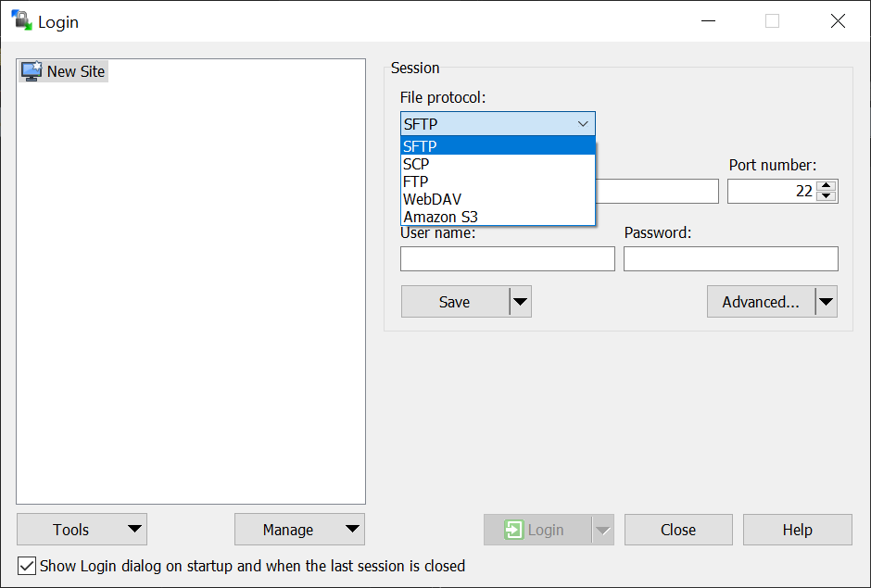Toggle Show Login dialog on startup checkbox
Image resolution: width=871 pixels, height=588 pixels.
(x=27, y=567)
